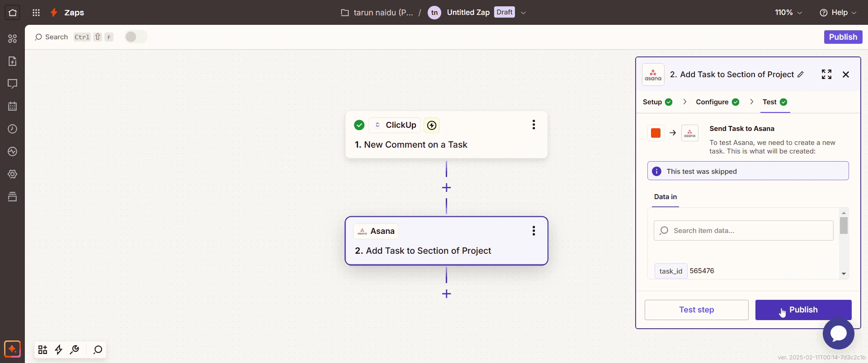Click the Search item data field
Screen dimensions: 868x363
tap(743, 231)
